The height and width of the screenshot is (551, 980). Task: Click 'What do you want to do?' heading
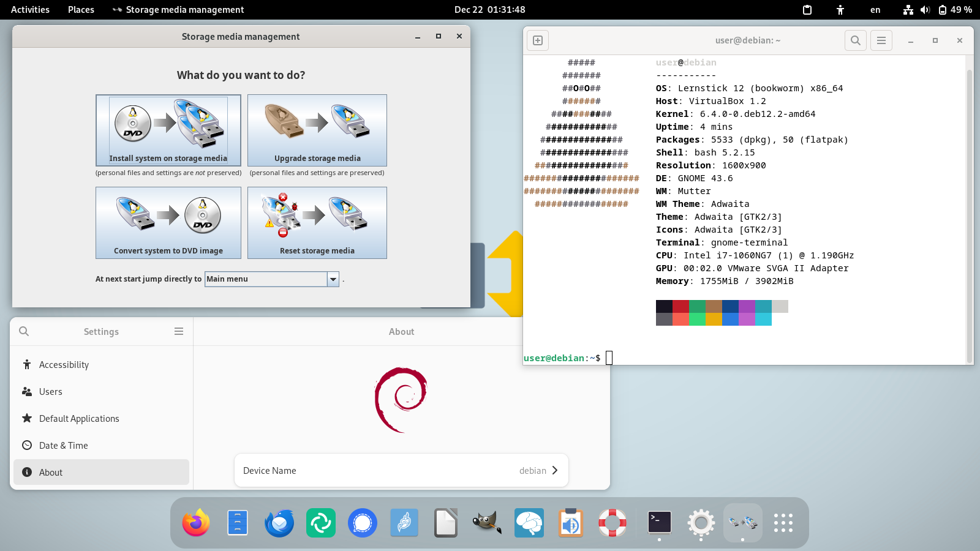pos(241,75)
